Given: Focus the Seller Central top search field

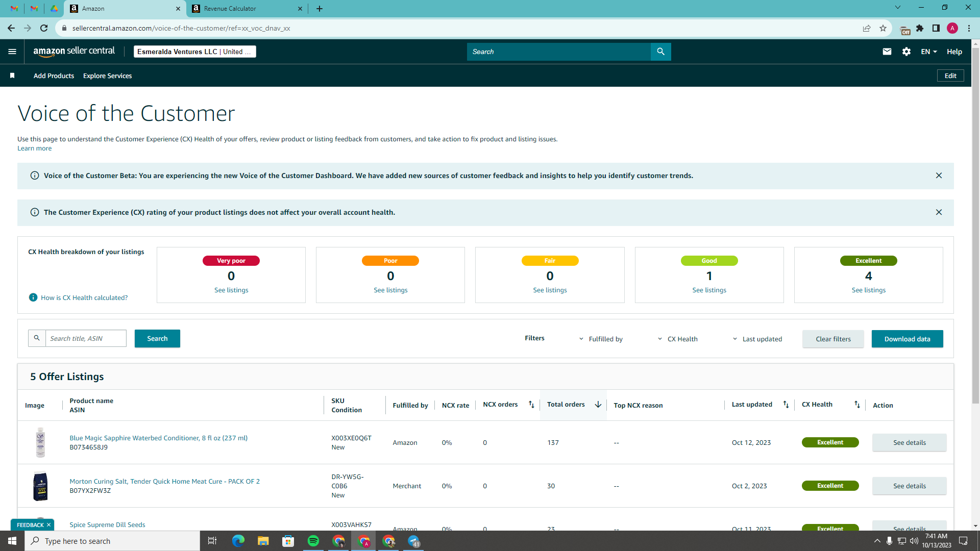Looking at the screenshot, I should click(x=559, y=52).
